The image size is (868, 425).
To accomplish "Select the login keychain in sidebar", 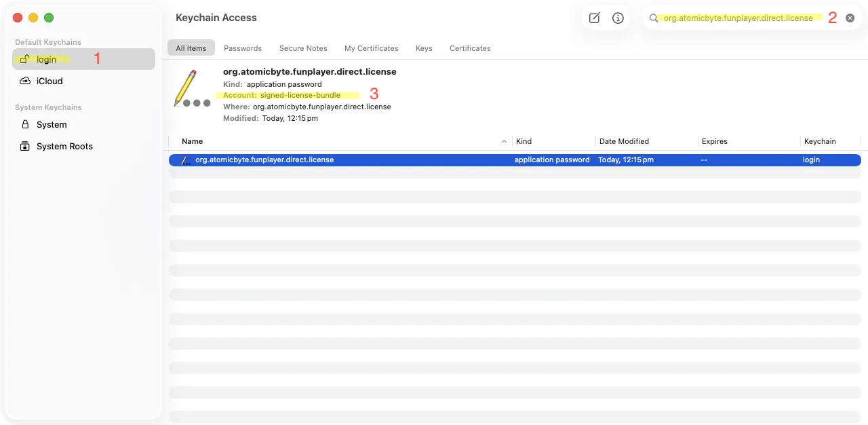I will point(83,59).
